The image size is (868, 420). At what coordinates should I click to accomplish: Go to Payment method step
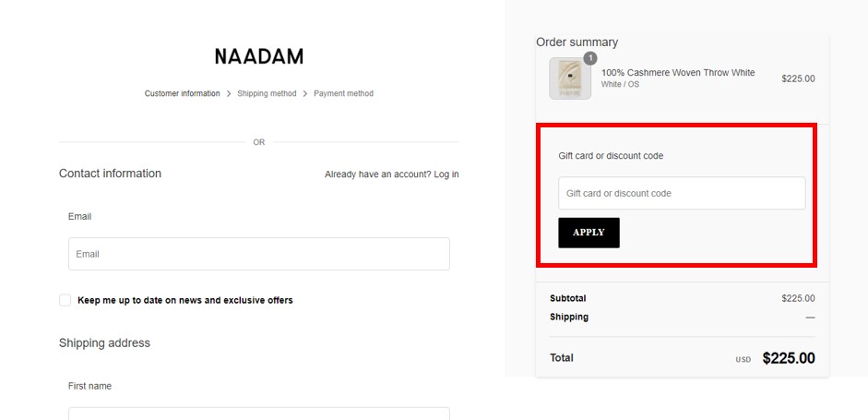pos(344,93)
